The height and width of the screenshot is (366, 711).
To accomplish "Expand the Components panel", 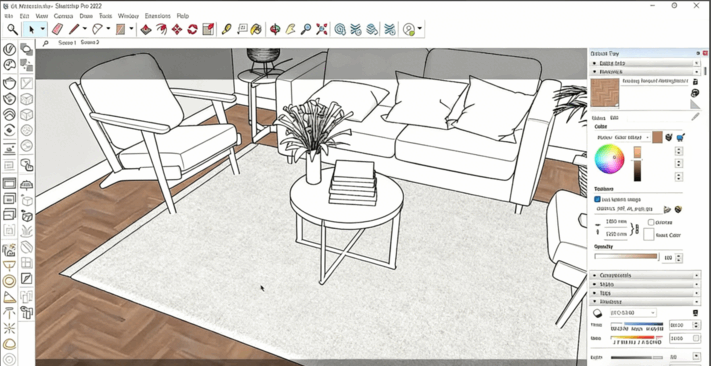I will (646, 275).
